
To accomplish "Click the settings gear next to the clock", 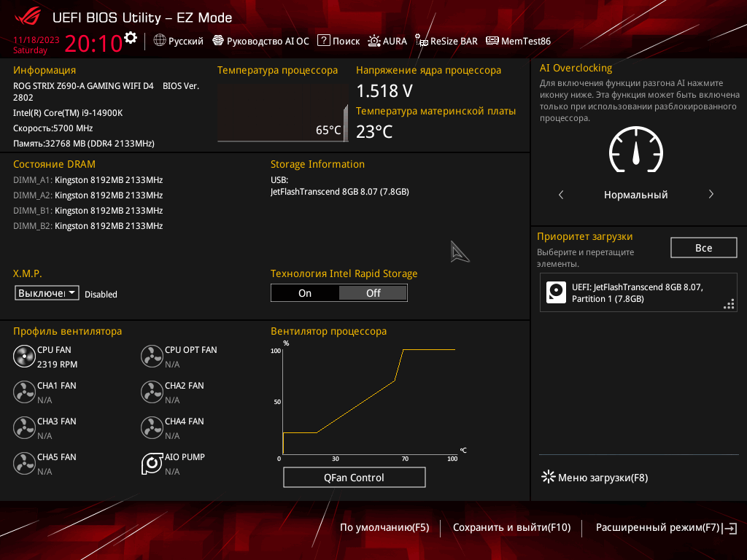I will coord(131,38).
